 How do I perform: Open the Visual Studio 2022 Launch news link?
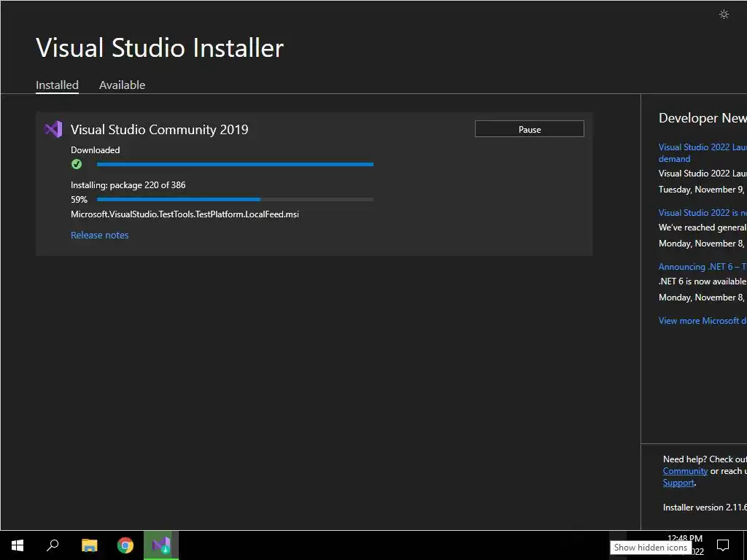point(703,153)
